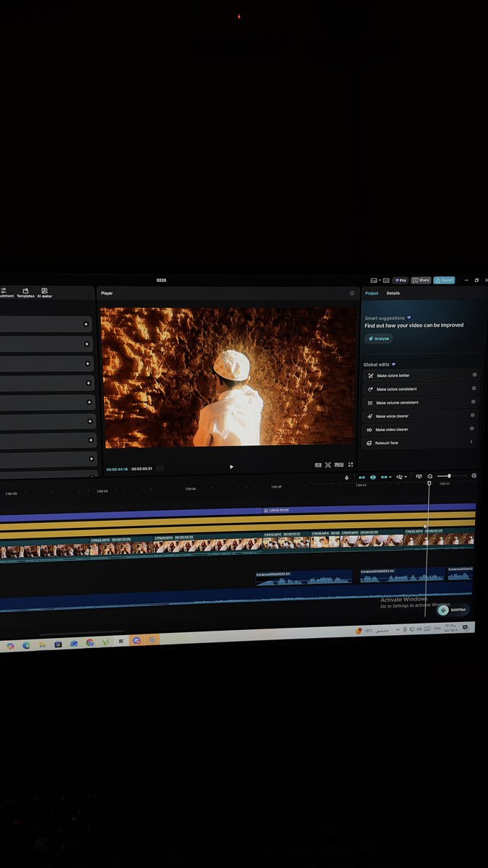The height and width of the screenshot is (868, 488).
Task: Show hidden system tray icons chevron
Action: [x=397, y=630]
